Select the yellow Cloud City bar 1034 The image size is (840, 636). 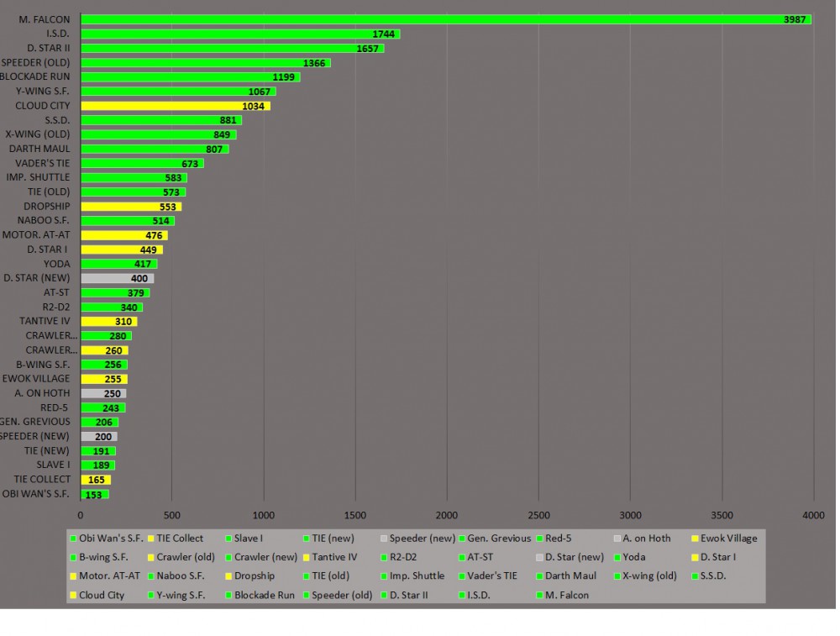pyautogui.click(x=176, y=106)
